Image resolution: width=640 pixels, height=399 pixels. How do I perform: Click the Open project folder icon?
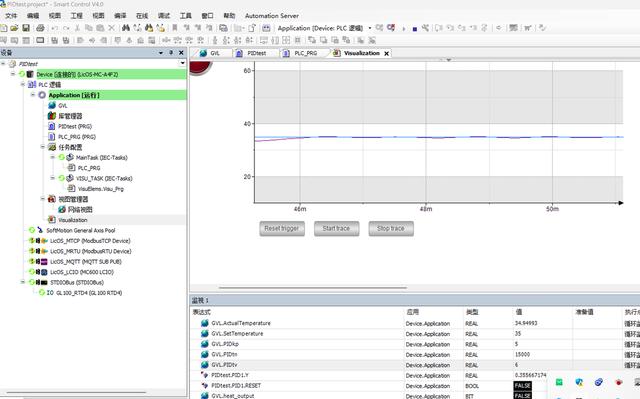pos(14,28)
